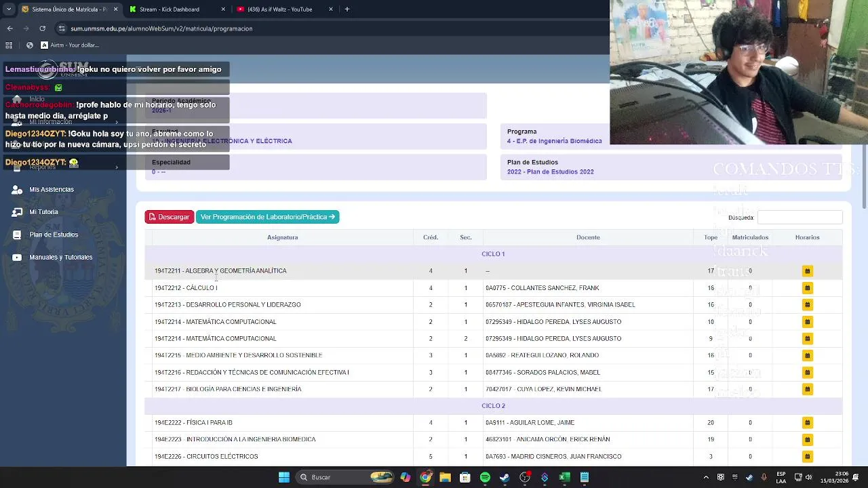Open Microsoft Store from the taskbar
This screenshot has width=868, height=488.
pos(465,477)
